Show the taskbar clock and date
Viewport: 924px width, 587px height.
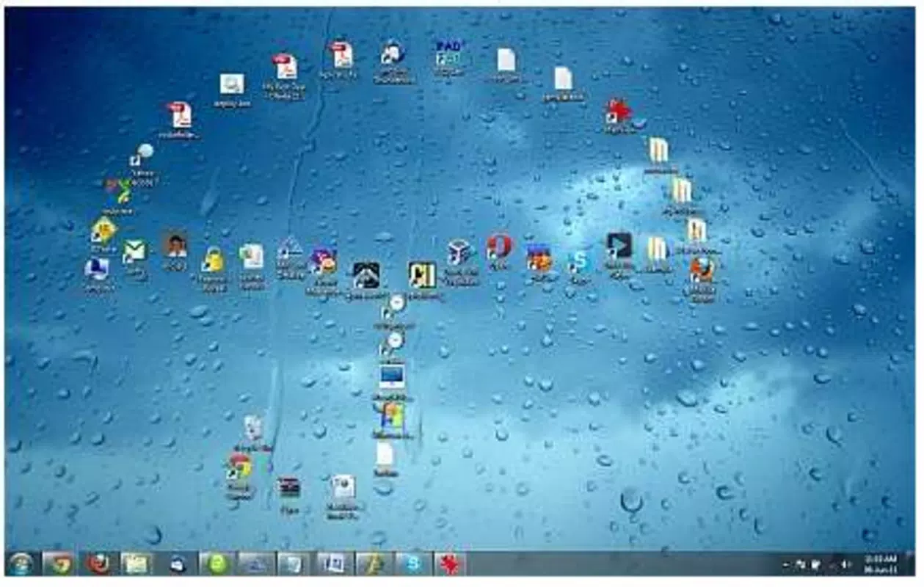pyautogui.click(x=880, y=564)
